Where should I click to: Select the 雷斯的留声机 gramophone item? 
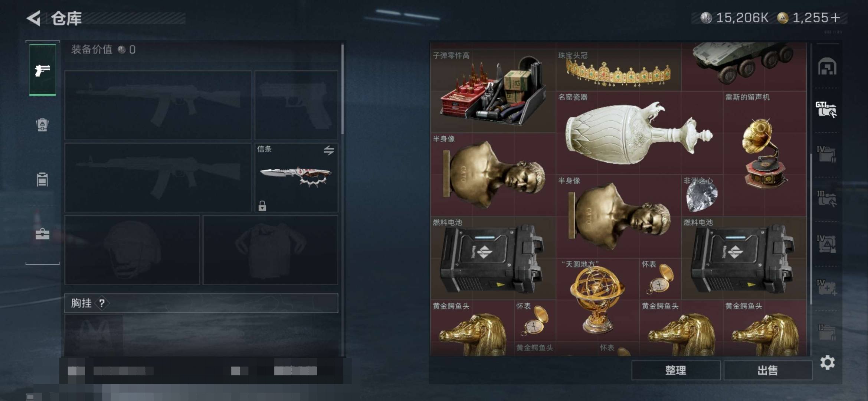[x=765, y=154]
